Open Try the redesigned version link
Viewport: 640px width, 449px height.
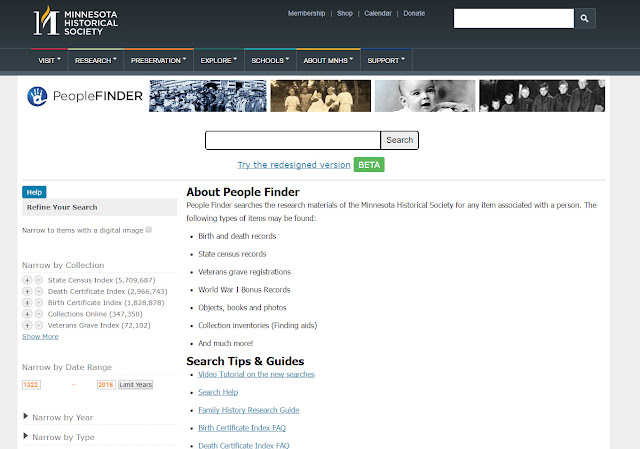[x=294, y=165]
